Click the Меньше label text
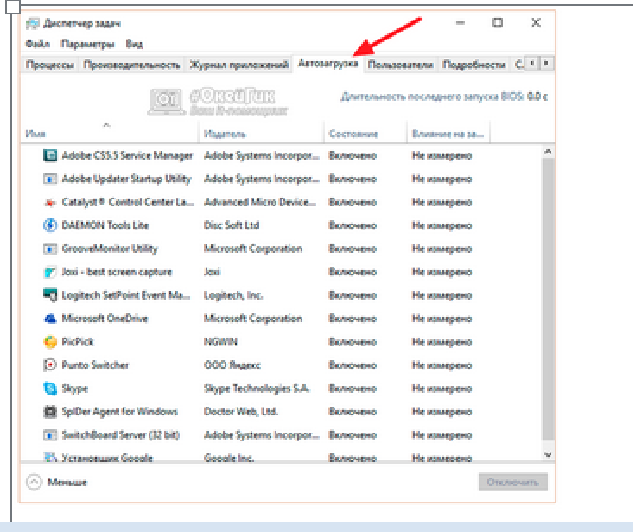Viewport: 633px width, 532px height. [67, 482]
